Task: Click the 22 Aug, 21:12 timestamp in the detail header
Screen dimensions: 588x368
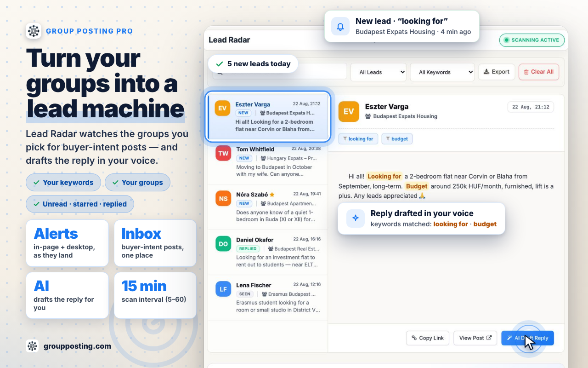Action: point(531,107)
